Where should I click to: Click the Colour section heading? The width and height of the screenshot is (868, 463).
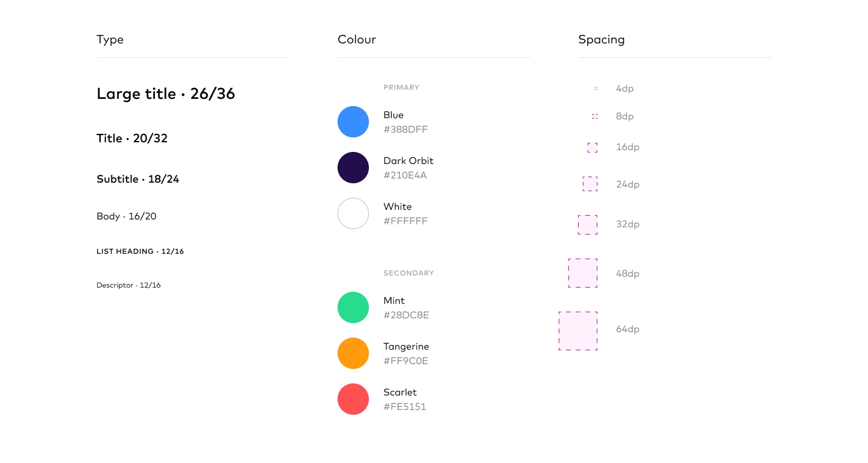pyautogui.click(x=357, y=40)
